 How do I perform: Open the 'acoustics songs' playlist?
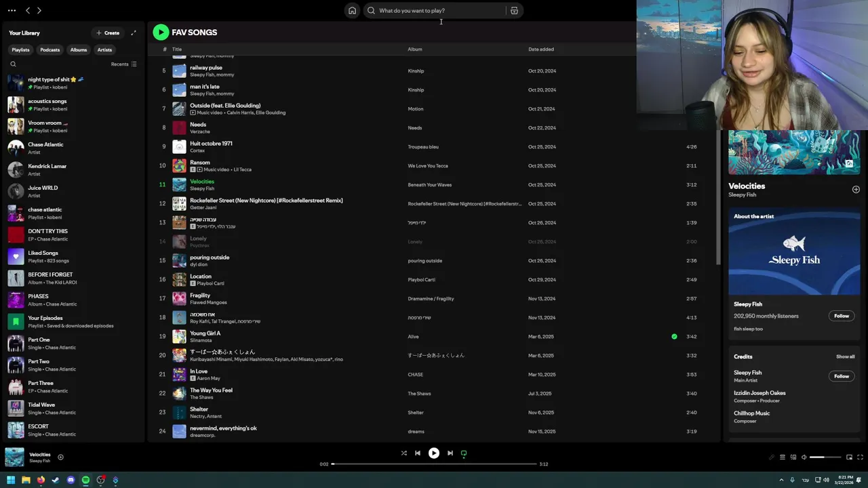(x=73, y=105)
